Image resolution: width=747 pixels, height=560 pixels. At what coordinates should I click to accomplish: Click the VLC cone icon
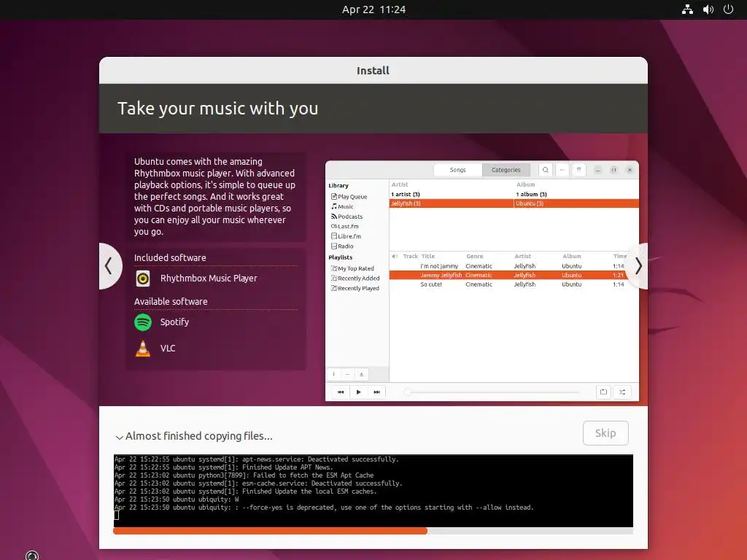click(x=143, y=349)
